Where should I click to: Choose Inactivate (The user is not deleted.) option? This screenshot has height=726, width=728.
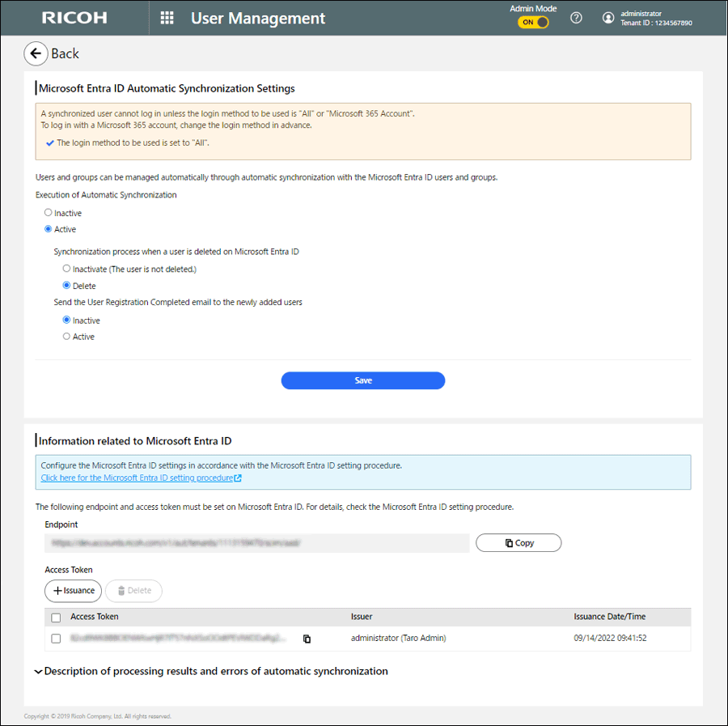pos(67,268)
